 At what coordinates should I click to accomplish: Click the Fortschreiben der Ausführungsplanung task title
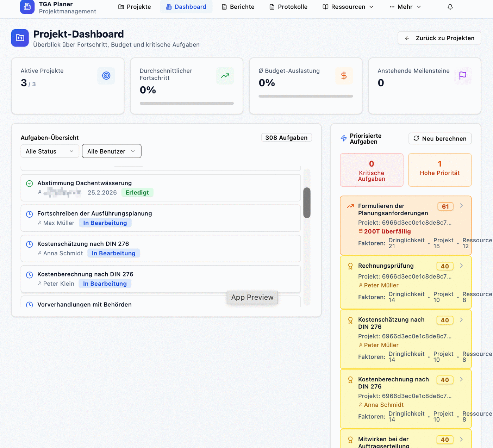pos(95,213)
